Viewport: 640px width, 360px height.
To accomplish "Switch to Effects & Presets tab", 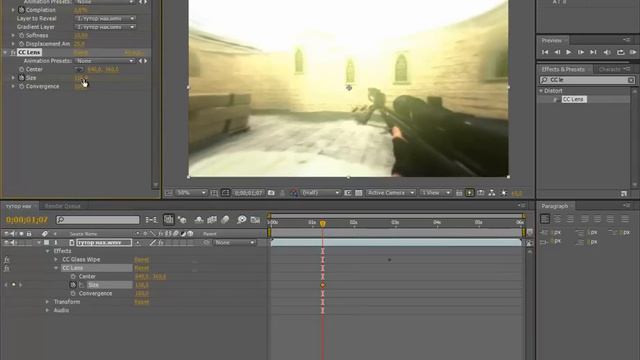I will pos(563,69).
